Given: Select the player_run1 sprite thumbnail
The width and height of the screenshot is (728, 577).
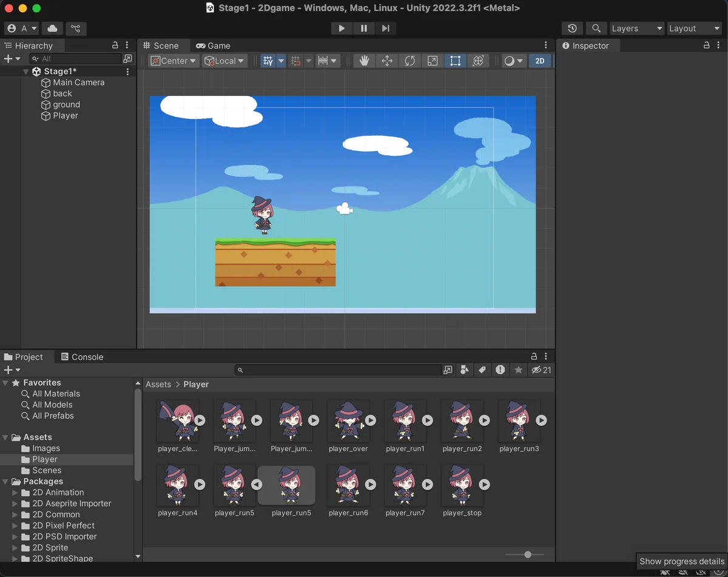Looking at the screenshot, I should coord(405,420).
